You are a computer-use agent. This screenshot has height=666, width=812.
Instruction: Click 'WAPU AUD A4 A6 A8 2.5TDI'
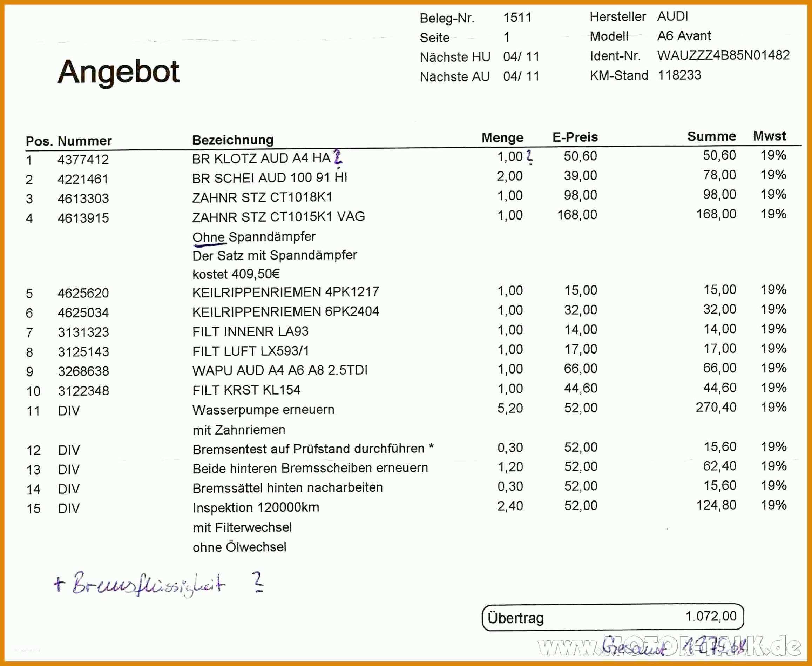click(280, 371)
